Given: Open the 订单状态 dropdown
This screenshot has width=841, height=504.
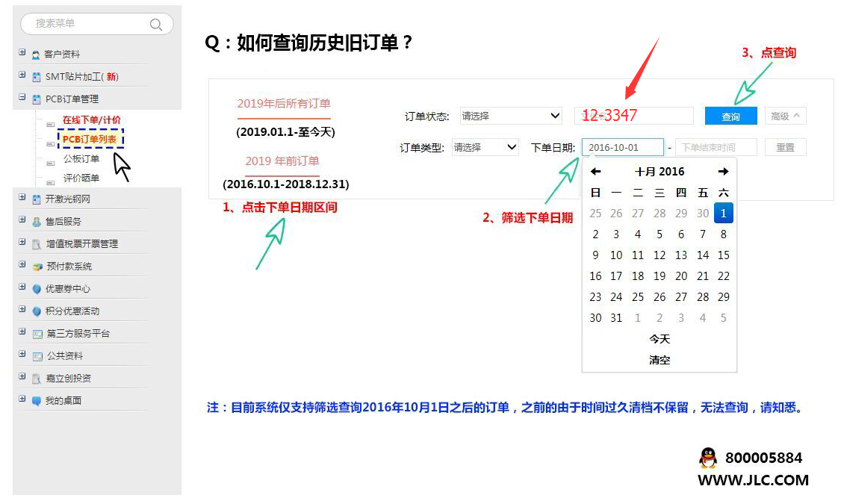Looking at the screenshot, I should (x=511, y=116).
